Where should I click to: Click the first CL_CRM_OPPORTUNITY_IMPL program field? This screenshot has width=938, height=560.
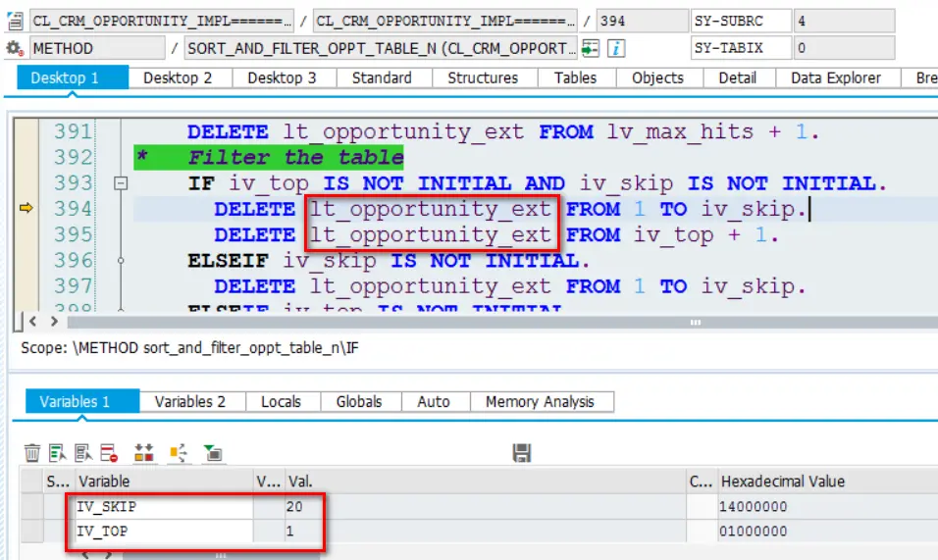[x=162, y=21]
